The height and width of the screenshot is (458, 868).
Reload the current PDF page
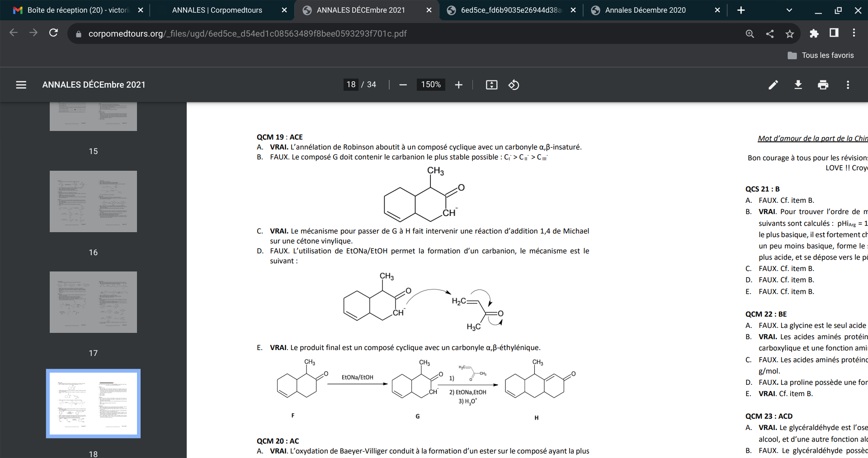coord(53,33)
